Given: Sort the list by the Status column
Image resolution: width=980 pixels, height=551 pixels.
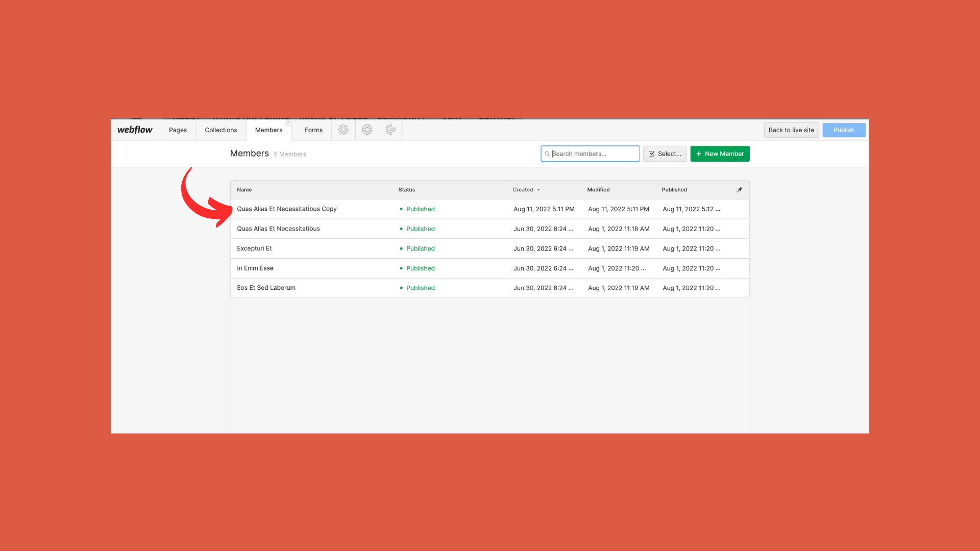Looking at the screenshot, I should (x=406, y=190).
